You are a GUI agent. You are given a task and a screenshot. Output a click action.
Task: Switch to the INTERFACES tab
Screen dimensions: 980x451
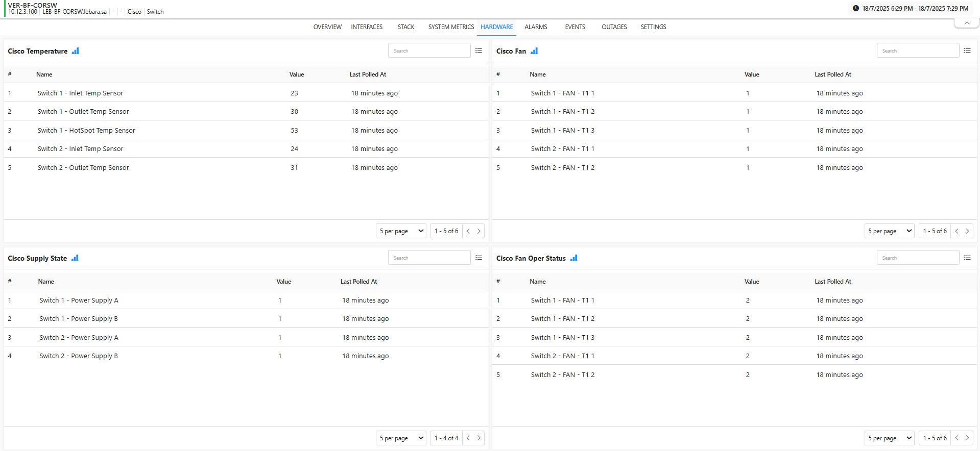[x=366, y=27]
